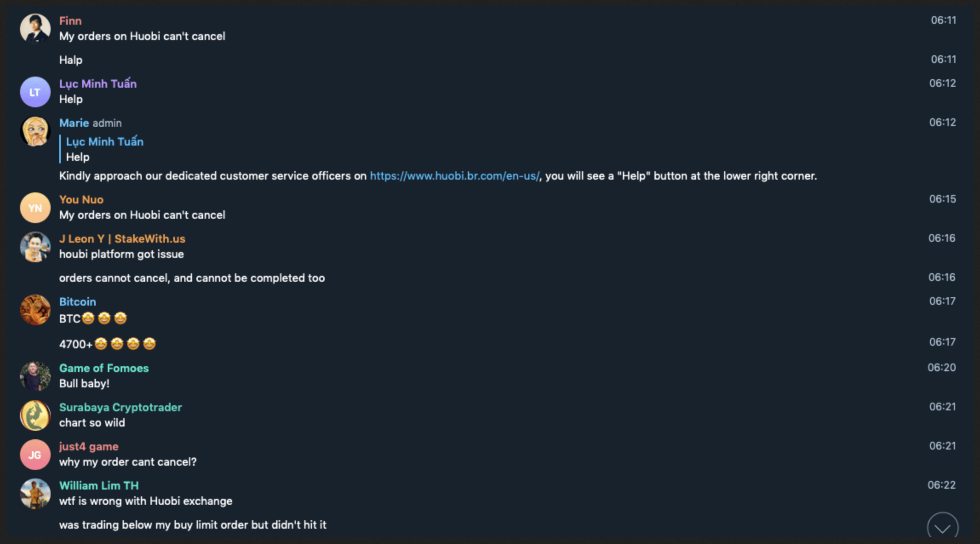The width and height of the screenshot is (980, 544).
Task: Click the William Lim TH name
Action: 99,486
